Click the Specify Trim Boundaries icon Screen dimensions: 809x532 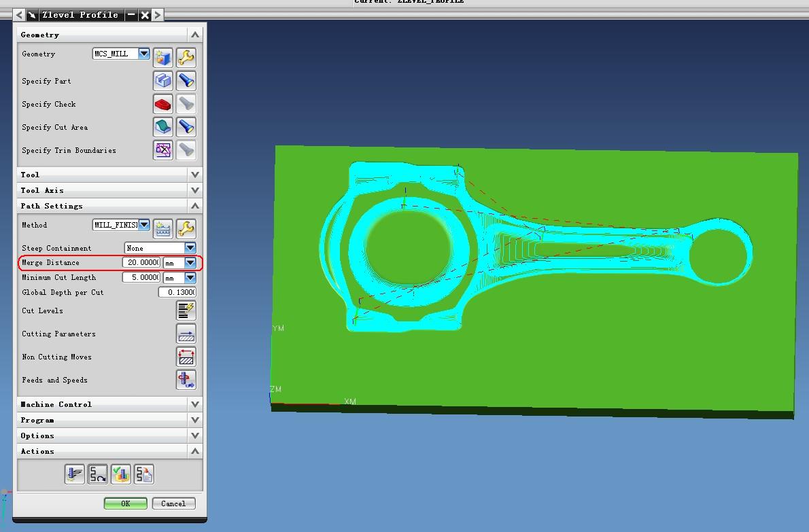(x=163, y=150)
